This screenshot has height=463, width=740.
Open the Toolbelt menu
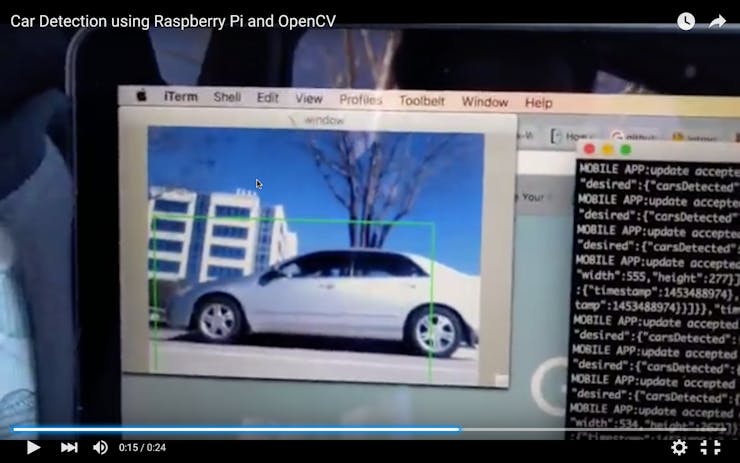click(422, 101)
